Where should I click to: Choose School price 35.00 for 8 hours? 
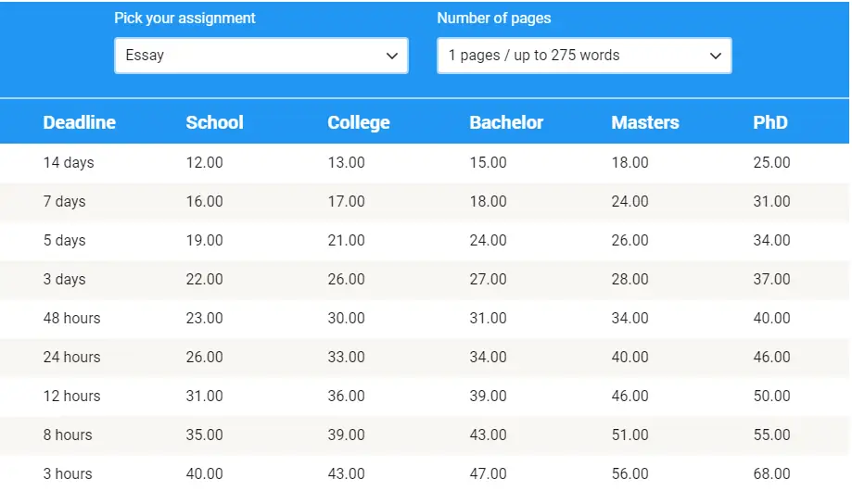tap(204, 435)
